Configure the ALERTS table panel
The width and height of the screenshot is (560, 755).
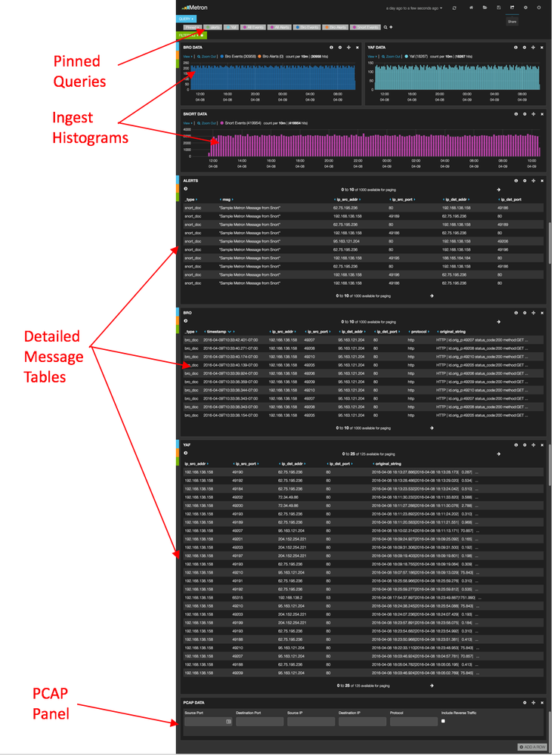[x=524, y=181]
